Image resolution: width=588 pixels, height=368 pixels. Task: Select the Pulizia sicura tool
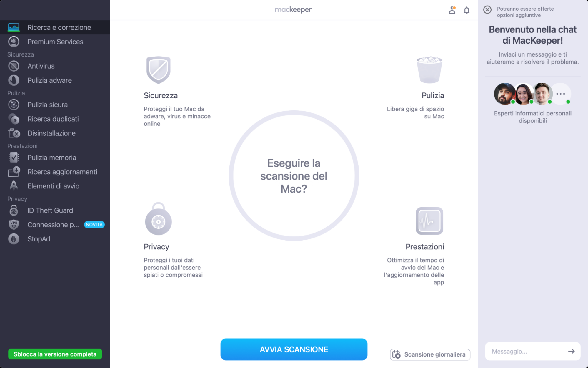47,105
